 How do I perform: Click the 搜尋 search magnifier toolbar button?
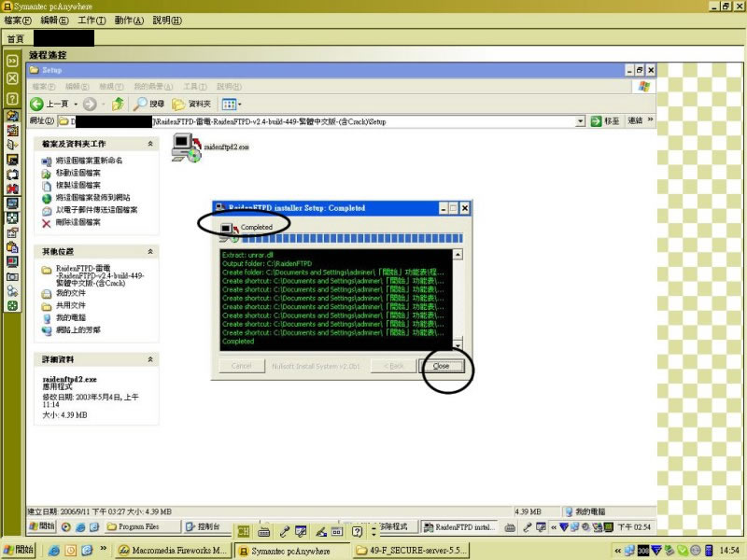pyautogui.click(x=148, y=104)
